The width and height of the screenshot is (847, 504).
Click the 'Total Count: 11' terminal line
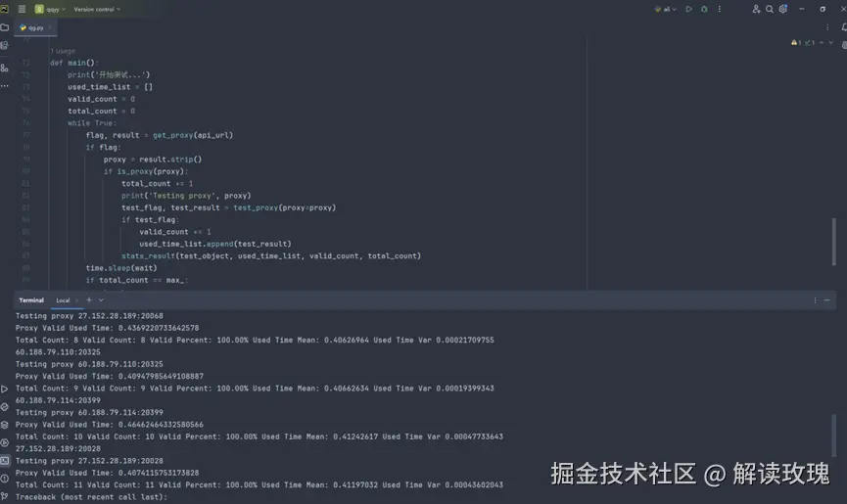click(x=259, y=484)
